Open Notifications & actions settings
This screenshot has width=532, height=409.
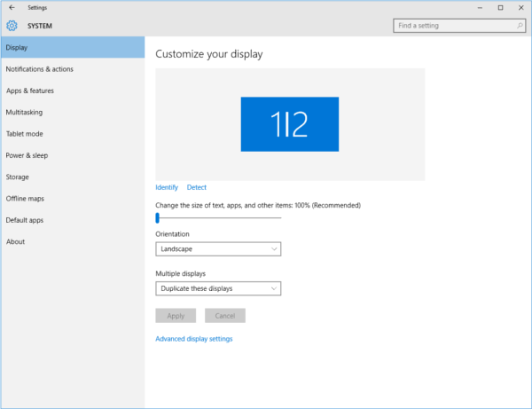(73, 69)
